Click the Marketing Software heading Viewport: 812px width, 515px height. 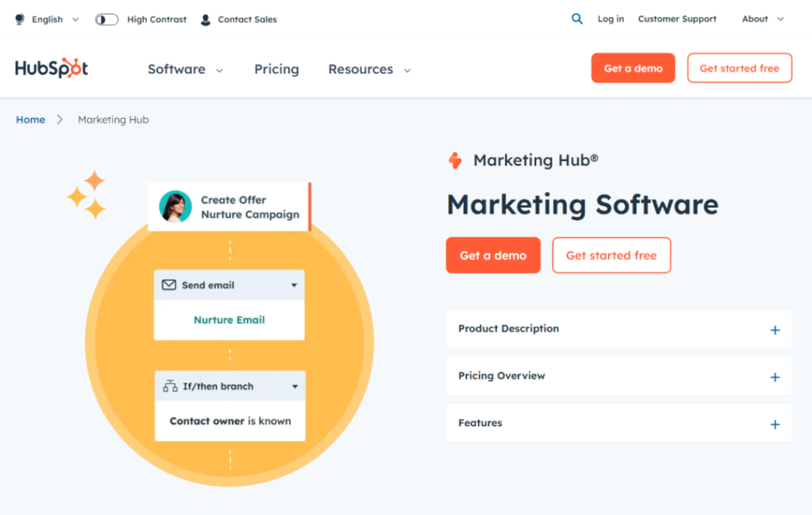pos(583,205)
